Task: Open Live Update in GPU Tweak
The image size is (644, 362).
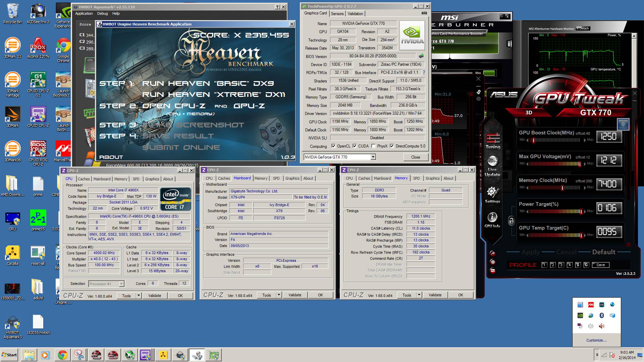Action: [492, 166]
